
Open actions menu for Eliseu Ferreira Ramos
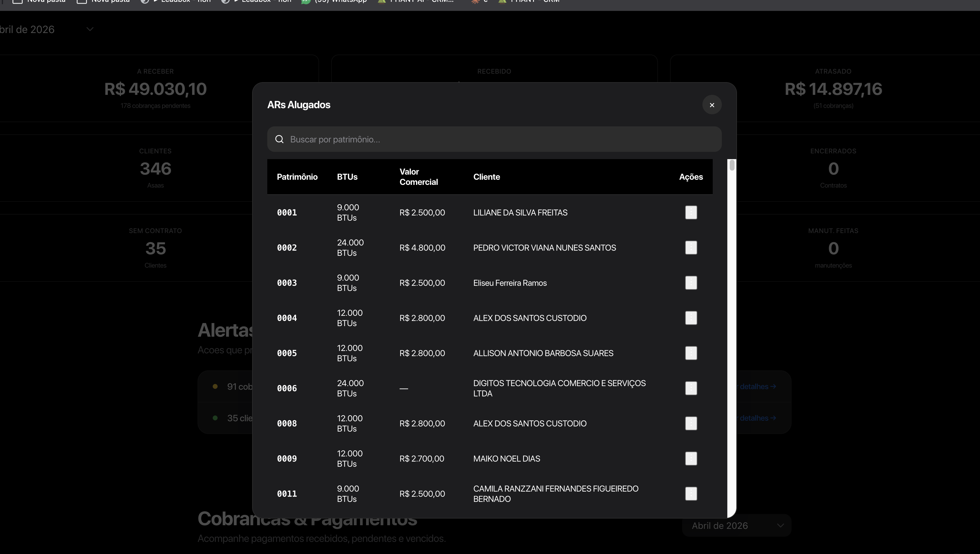pos(691,283)
